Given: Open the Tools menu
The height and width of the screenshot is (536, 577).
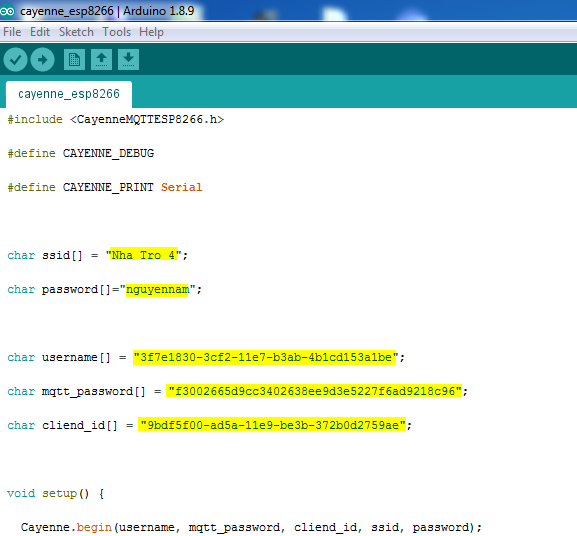Looking at the screenshot, I should (116, 32).
